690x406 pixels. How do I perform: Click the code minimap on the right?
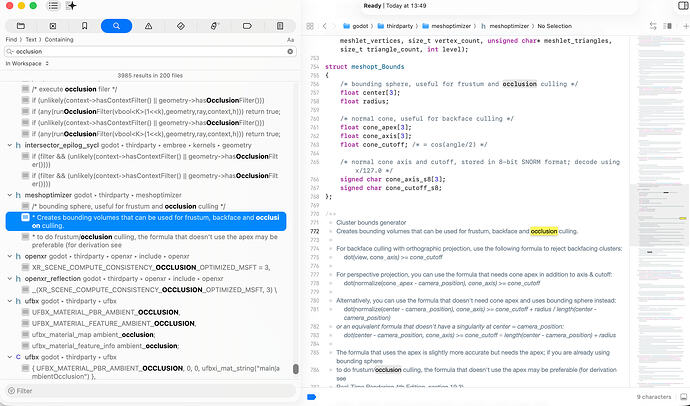[x=659, y=211]
